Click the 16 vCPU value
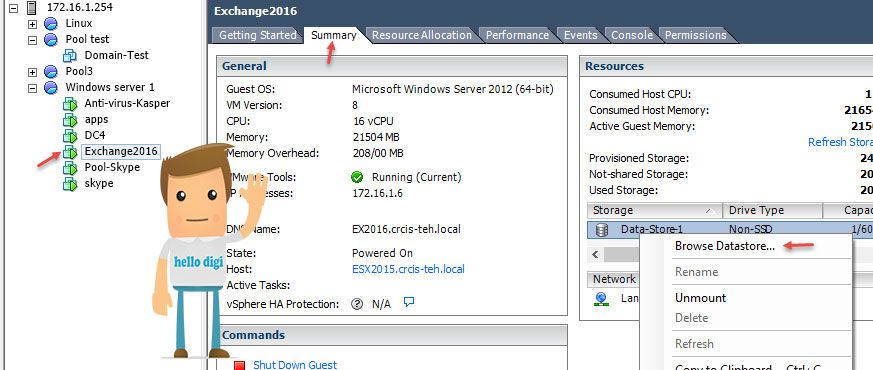Image resolution: width=873 pixels, height=370 pixels. [x=373, y=121]
